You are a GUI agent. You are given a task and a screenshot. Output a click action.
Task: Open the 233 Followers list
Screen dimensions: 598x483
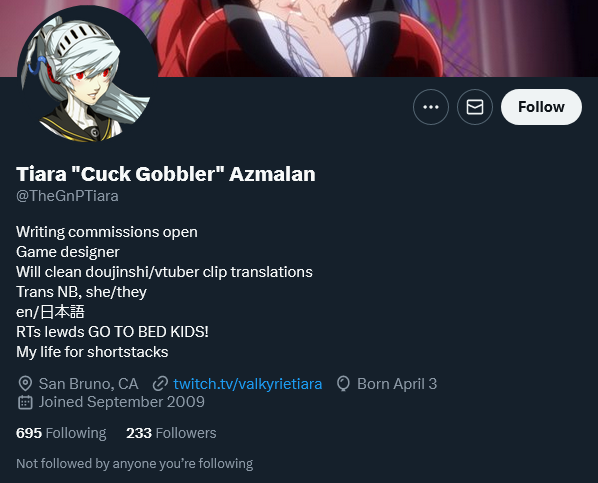tap(171, 433)
